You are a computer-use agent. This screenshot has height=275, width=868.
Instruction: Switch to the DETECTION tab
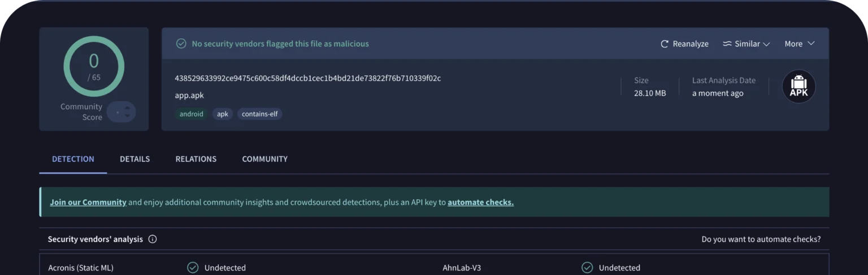click(73, 159)
